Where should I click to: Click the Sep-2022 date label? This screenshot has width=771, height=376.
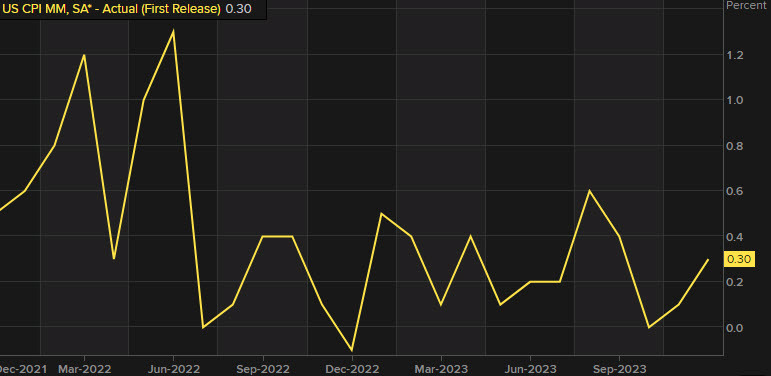pyautogui.click(x=263, y=369)
